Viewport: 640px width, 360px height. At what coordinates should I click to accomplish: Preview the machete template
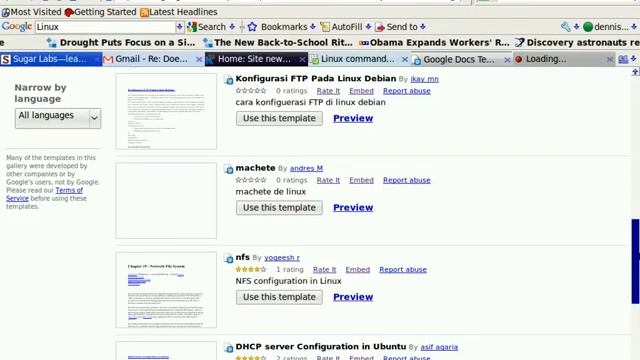[353, 208]
